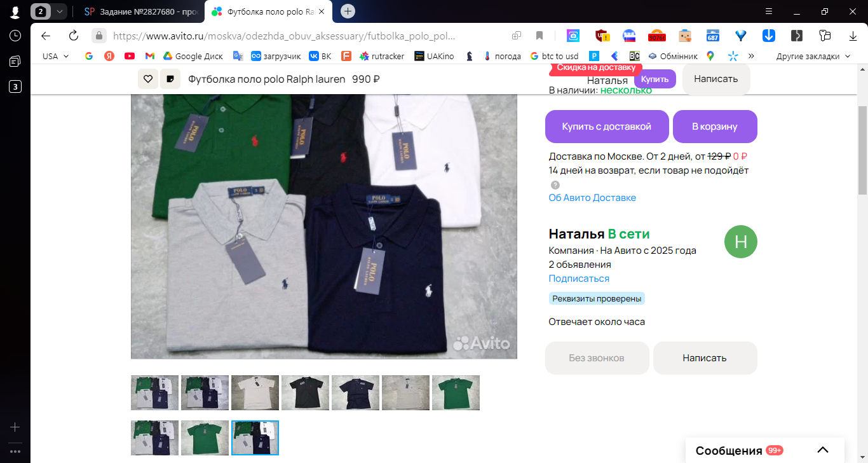This screenshot has height=463, width=868.
Task: Select the Футболка поло Avito tab
Action: tap(267, 11)
